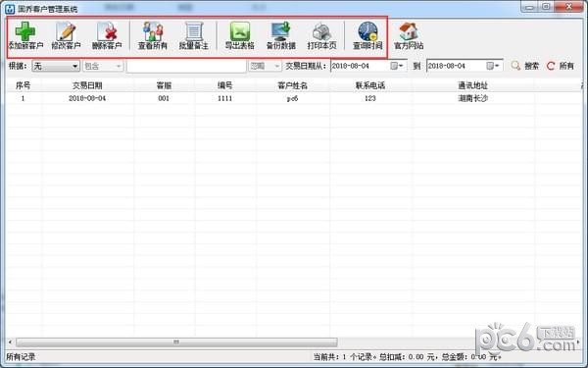Viewport: 588px width, 368px height.
Task: Click the record count status text
Action: (x=408, y=357)
